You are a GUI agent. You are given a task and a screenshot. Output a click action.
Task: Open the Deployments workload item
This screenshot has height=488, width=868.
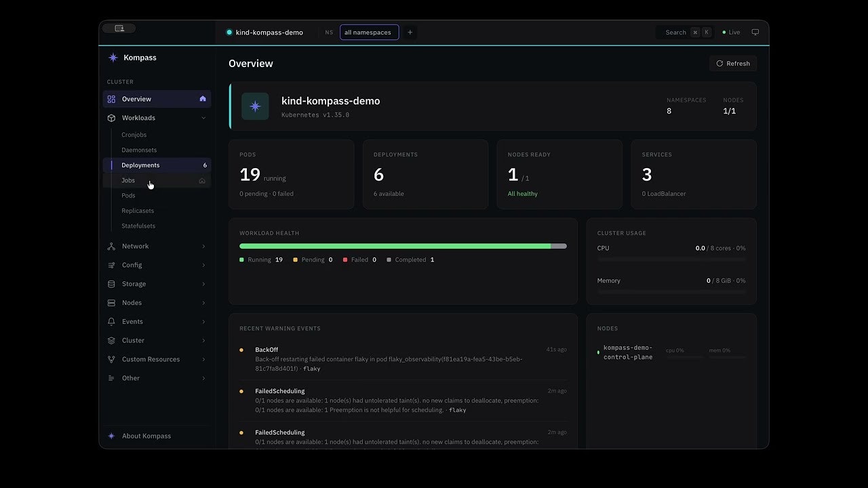(x=157, y=165)
